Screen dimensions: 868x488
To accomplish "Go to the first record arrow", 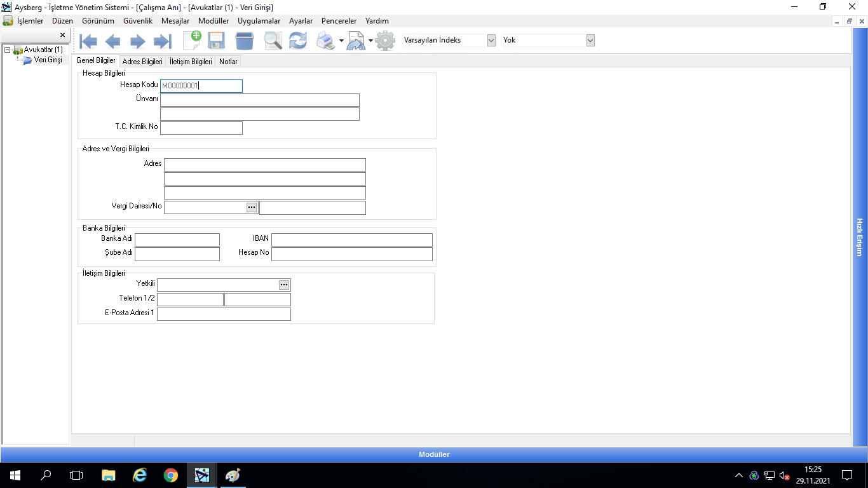I will [x=88, y=41].
